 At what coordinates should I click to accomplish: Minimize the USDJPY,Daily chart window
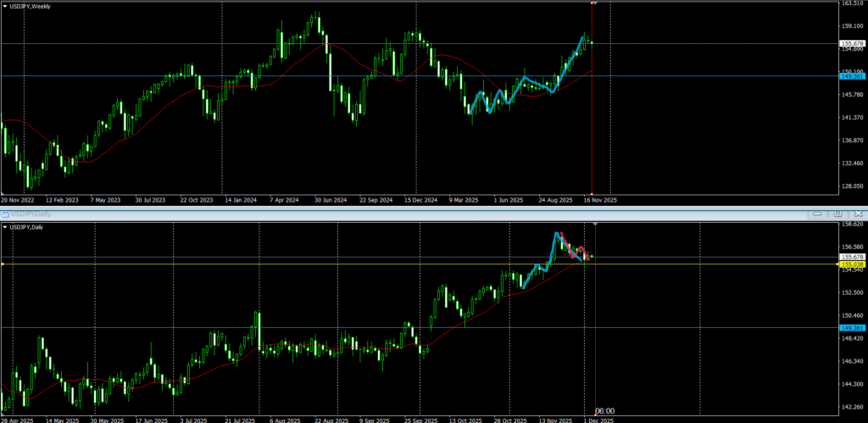818,214
